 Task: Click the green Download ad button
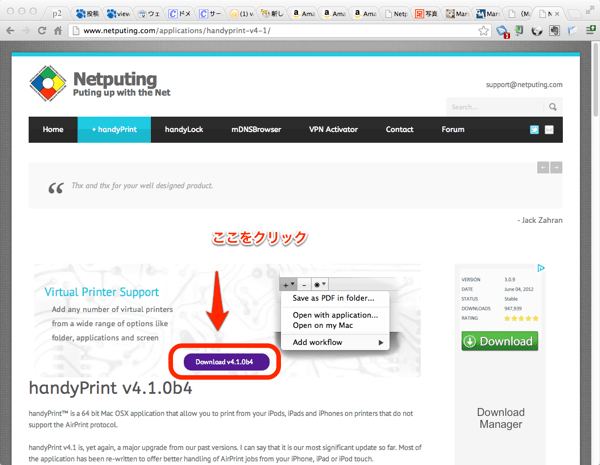(499, 341)
